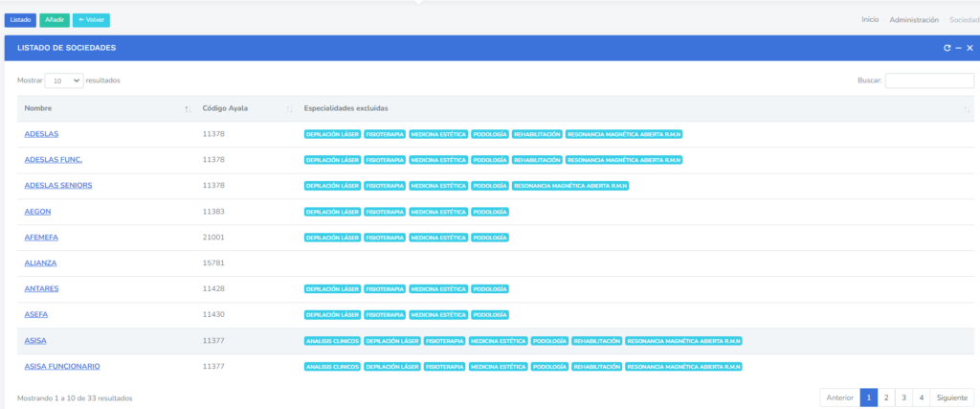Go to pagination page 2
The width and height of the screenshot is (980, 409).
[x=886, y=398]
